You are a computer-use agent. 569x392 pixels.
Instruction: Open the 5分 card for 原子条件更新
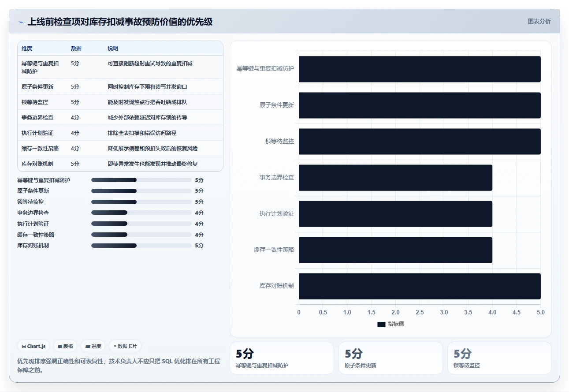pyautogui.click(x=390, y=358)
